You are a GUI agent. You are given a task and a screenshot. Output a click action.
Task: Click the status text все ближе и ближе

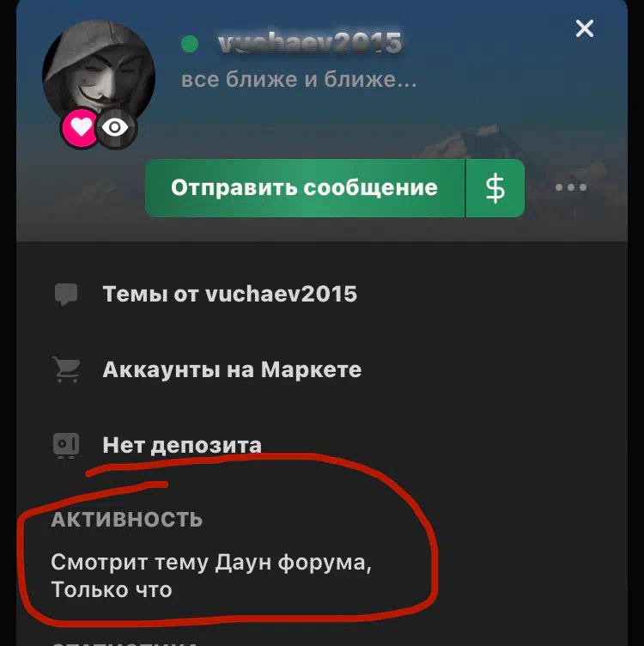[299, 79]
